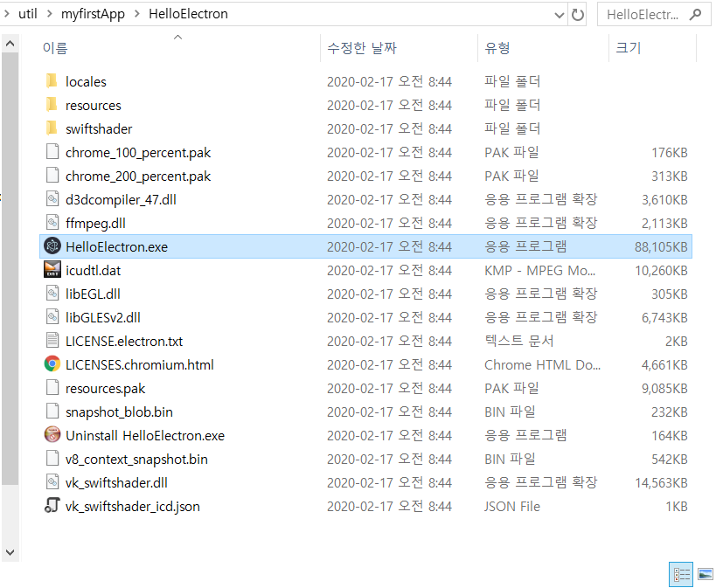Sort by the 수정한 날짜 column header
The height and width of the screenshot is (588, 723).
(399, 47)
